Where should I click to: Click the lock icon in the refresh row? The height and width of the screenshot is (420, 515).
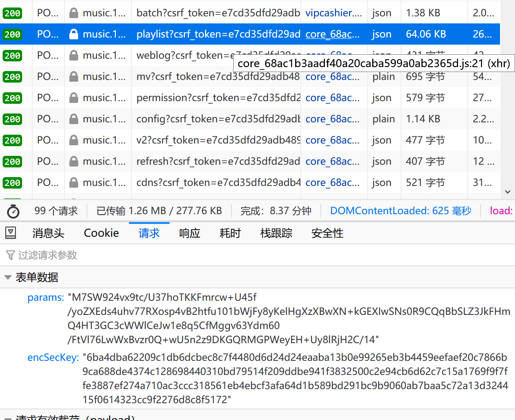tap(74, 162)
